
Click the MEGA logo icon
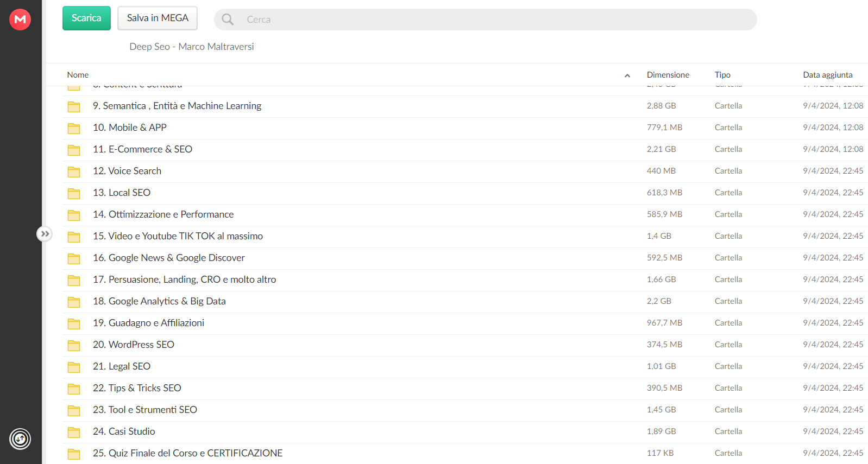(x=20, y=20)
